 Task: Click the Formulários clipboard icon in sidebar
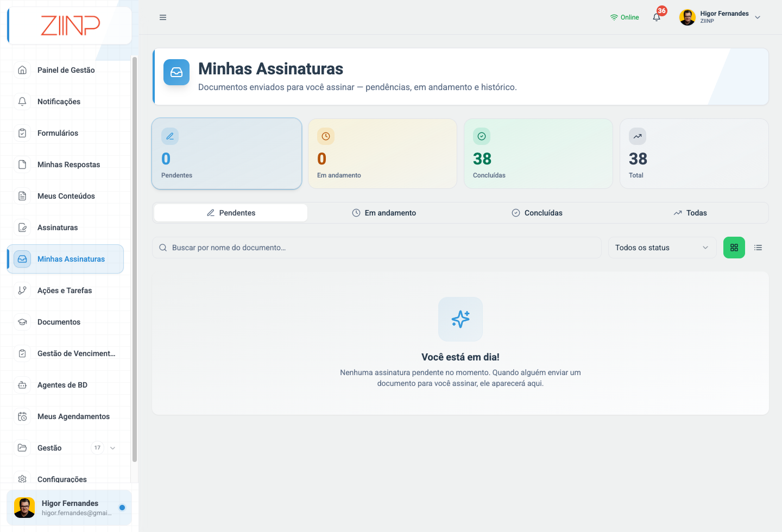(x=22, y=133)
